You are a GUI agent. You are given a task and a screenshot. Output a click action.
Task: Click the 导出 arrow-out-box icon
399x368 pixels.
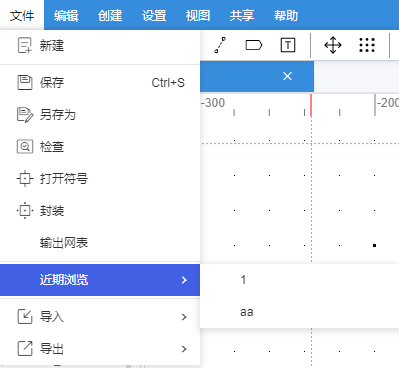pos(25,349)
